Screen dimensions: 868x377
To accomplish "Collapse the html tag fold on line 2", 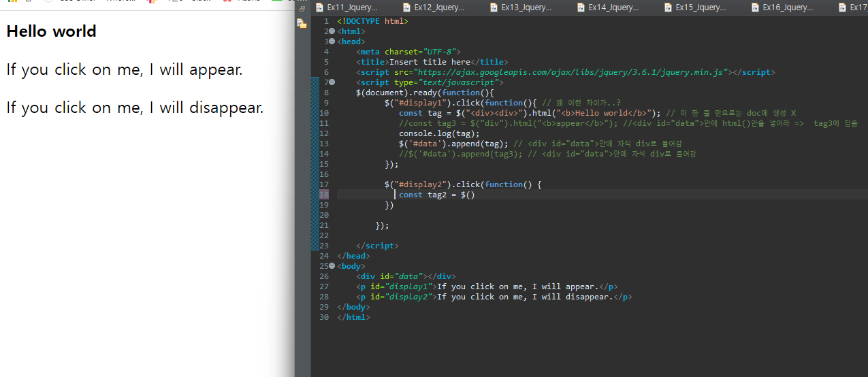I will coord(332,31).
